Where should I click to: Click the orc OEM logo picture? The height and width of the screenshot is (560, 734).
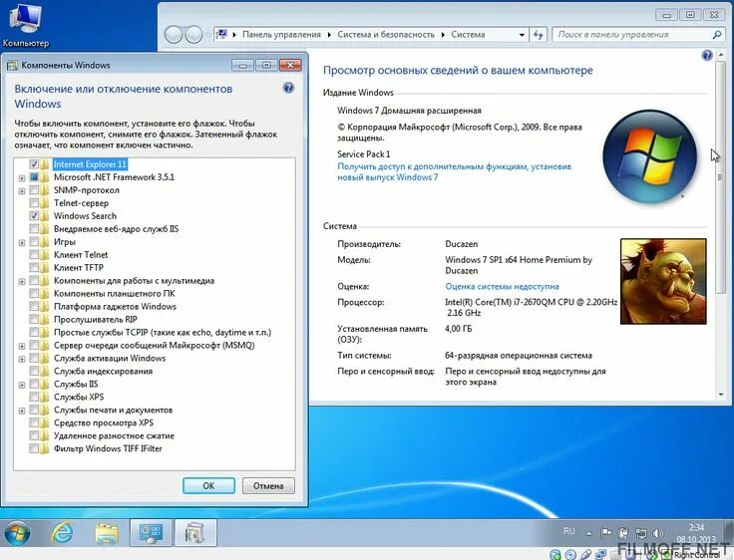[663, 281]
